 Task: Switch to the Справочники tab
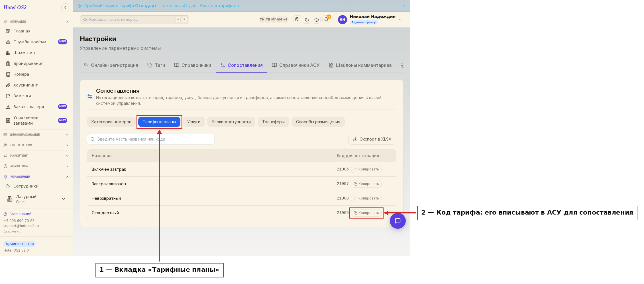tap(193, 65)
